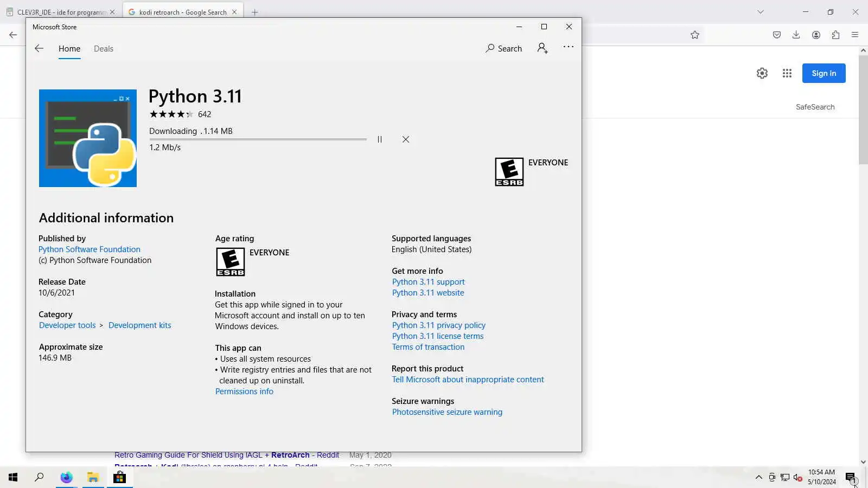Click the Microsoft Store taskbar icon
The image size is (868, 488).
pyautogui.click(x=119, y=477)
